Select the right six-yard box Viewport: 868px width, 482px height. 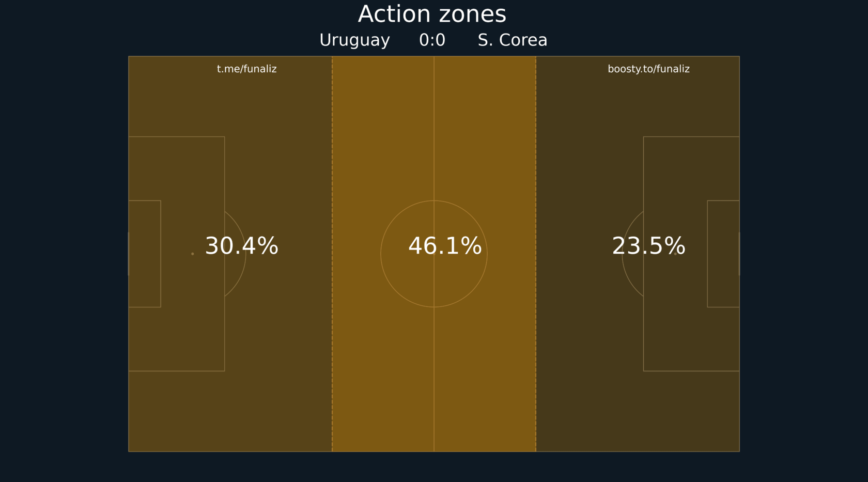(x=723, y=254)
